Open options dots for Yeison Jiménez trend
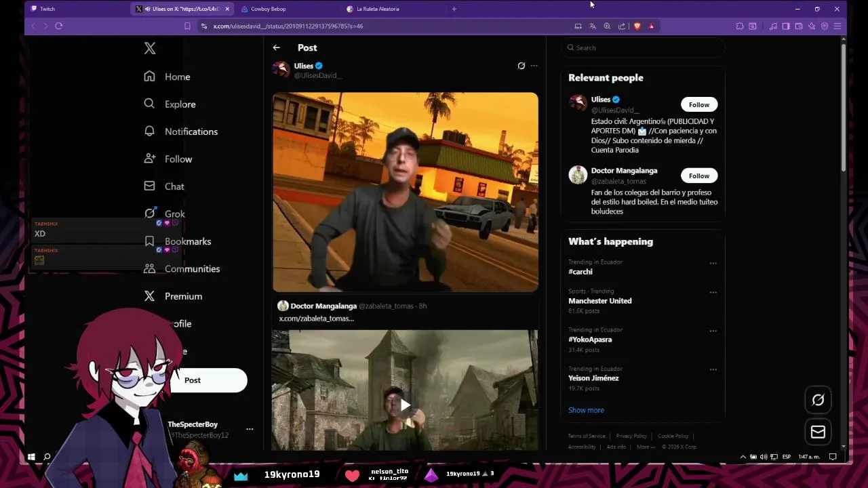The width and height of the screenshot is (868, 488). pyautogui.click(x=713, y=369)
